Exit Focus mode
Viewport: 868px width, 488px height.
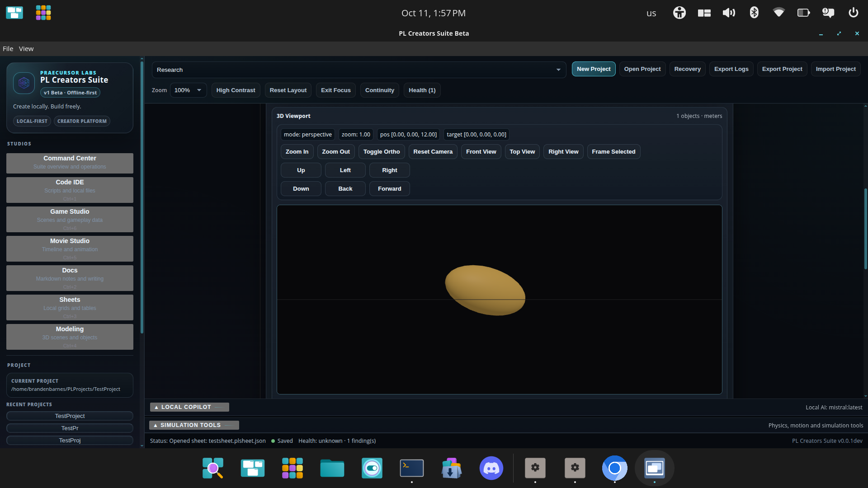pyautogui.click(x=336, y=90)
